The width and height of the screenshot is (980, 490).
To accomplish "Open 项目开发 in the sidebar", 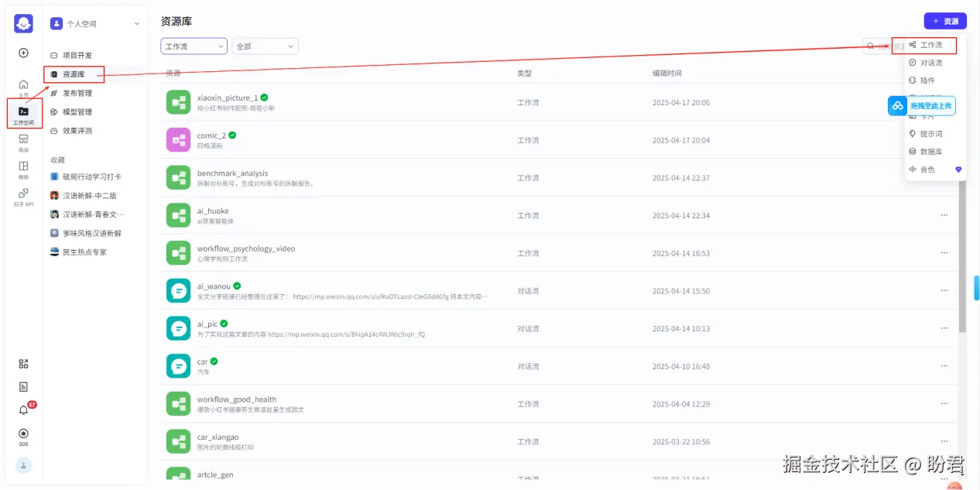I will point(95,56).
